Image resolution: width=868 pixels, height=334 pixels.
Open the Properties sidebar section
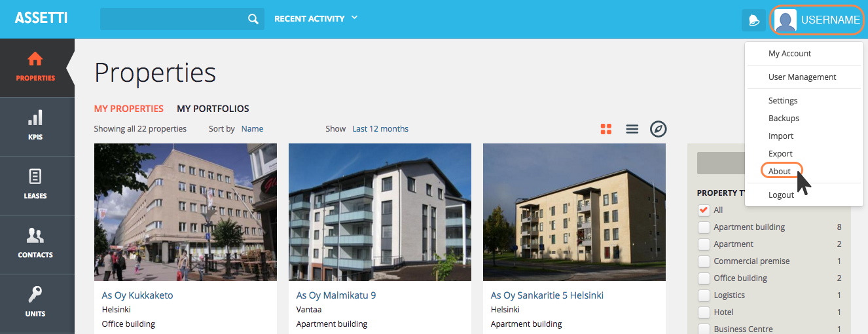(x=36, y=67)
